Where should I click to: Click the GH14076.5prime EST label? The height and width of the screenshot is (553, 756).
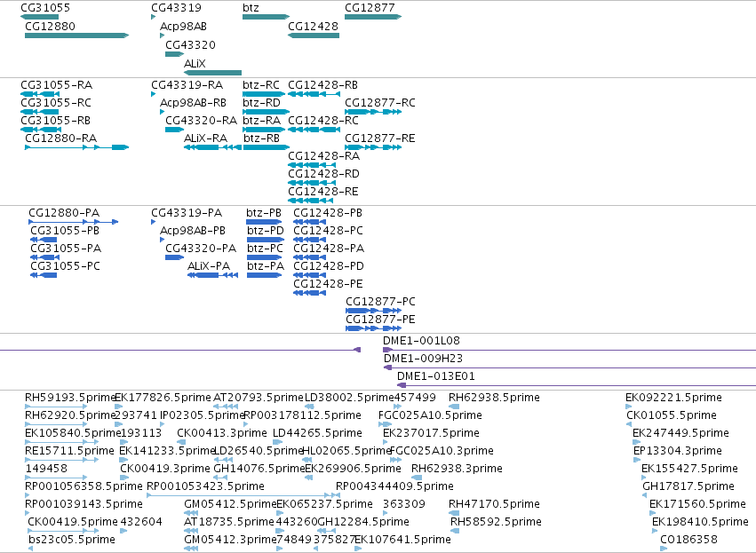tap(259, 470)
